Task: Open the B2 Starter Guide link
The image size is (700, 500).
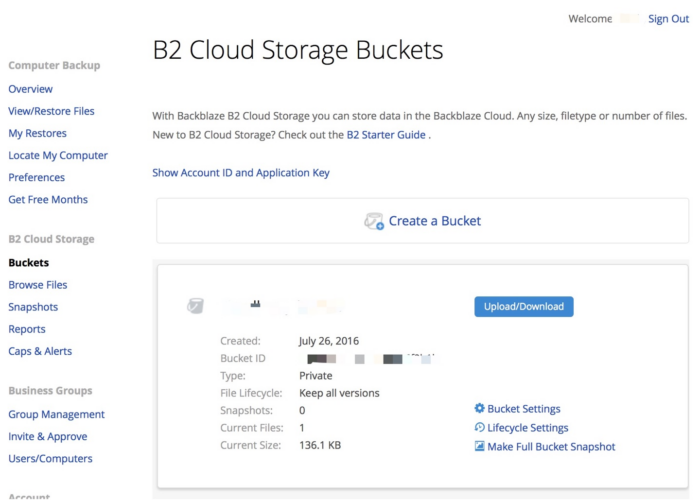Action: click(386, 135)
